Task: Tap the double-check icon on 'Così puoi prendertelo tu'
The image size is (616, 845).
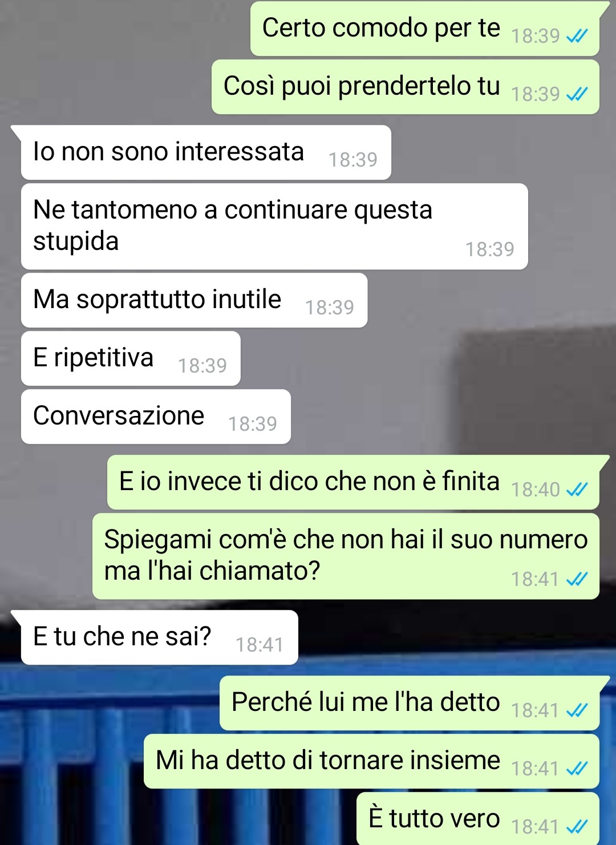Action: (577, 95)
